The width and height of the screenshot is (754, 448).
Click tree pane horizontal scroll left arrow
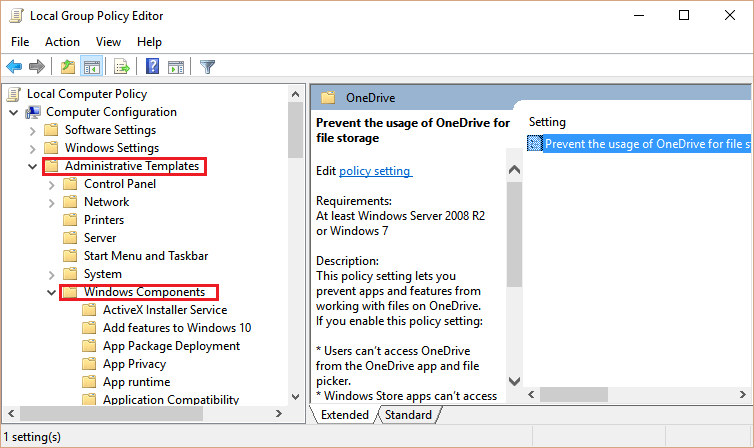click(x=11, y=413)
